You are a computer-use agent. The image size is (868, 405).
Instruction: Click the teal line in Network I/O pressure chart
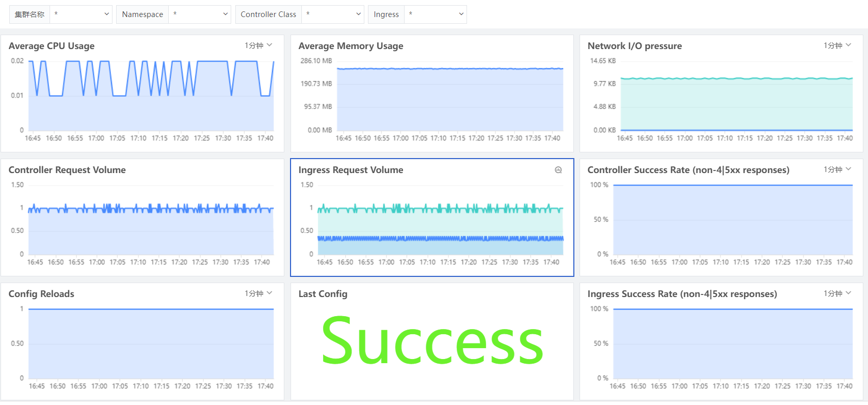click(x=736, y=79)
